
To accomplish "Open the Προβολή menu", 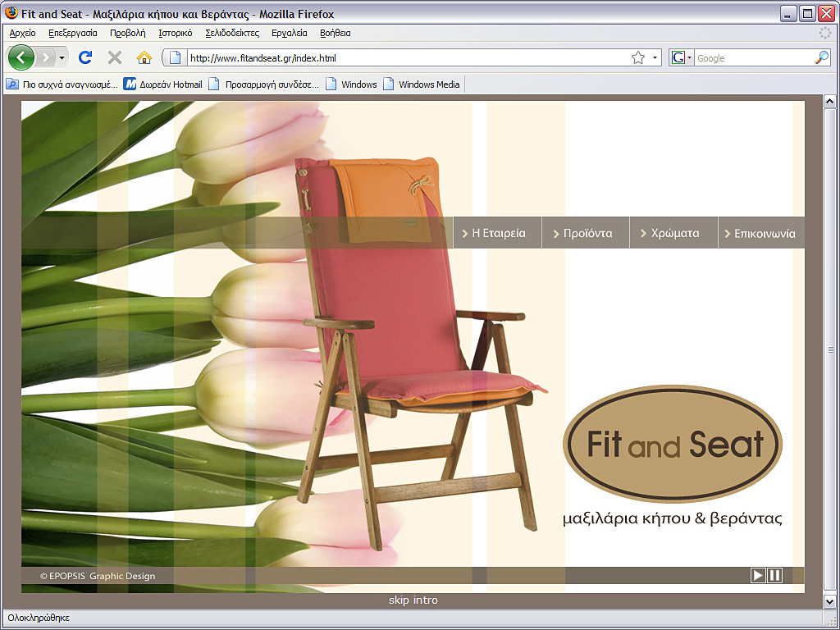I will point(127,33).
